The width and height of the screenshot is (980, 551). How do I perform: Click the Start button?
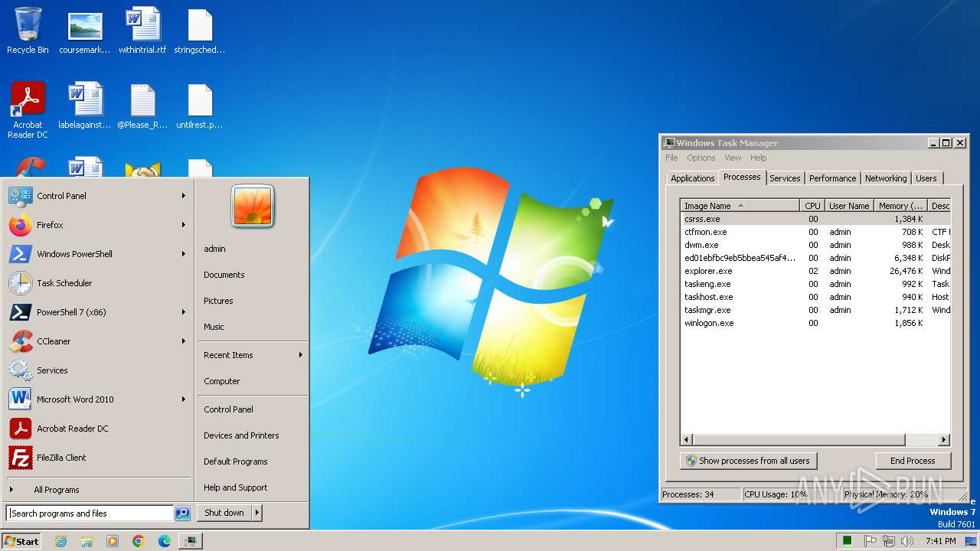coord(21,541)
